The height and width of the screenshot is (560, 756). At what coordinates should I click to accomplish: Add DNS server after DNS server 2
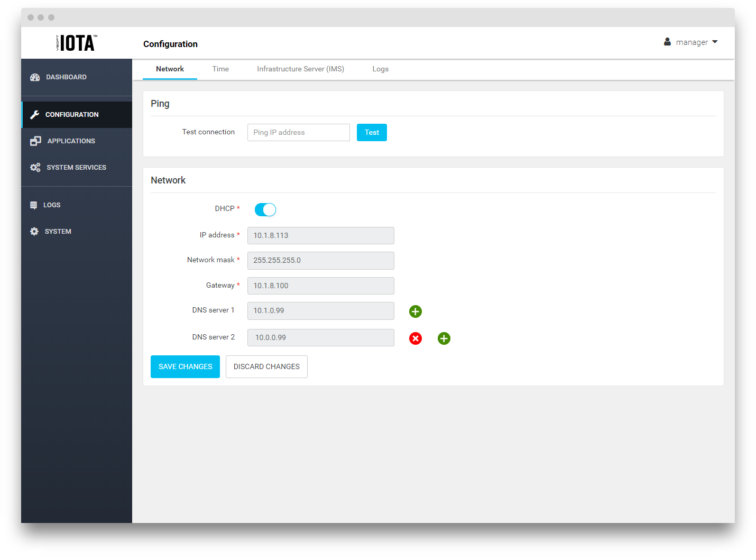click(x=444, y=338)
